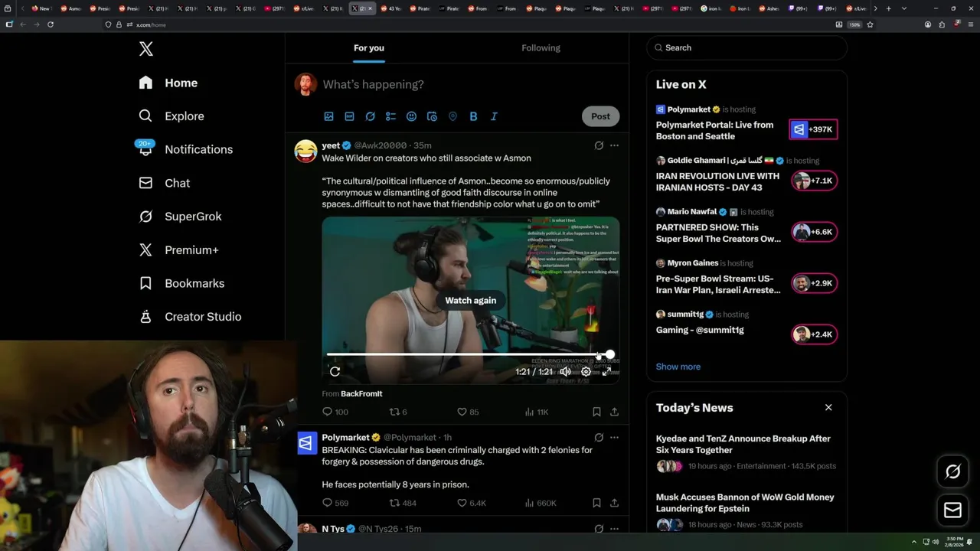Open the video settings gear

tap(586, 371)
